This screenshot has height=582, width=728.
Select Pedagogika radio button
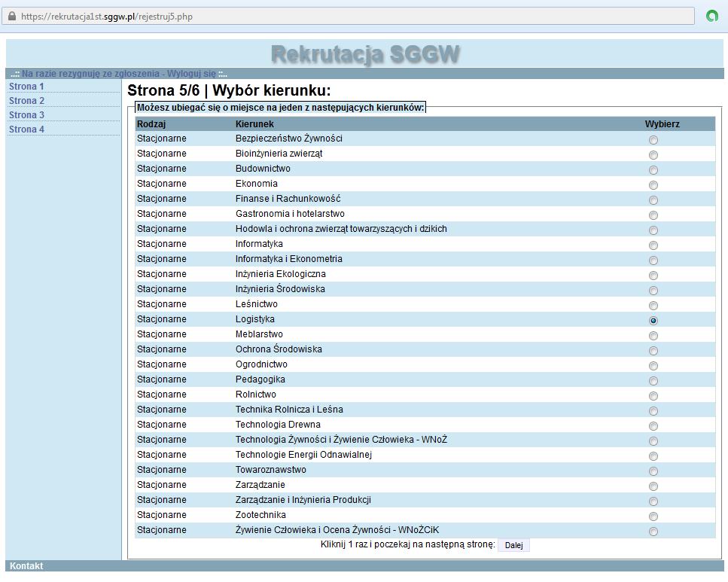pos(653,381)
